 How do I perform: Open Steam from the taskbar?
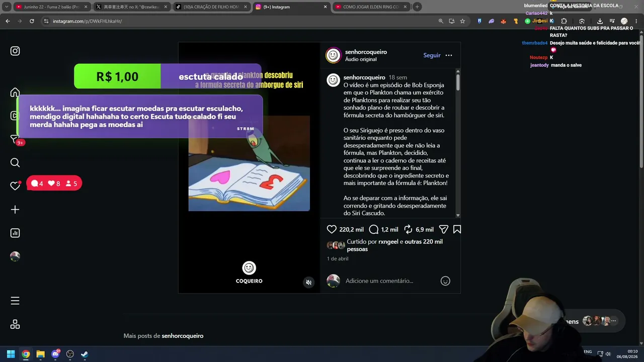(85, 354)
